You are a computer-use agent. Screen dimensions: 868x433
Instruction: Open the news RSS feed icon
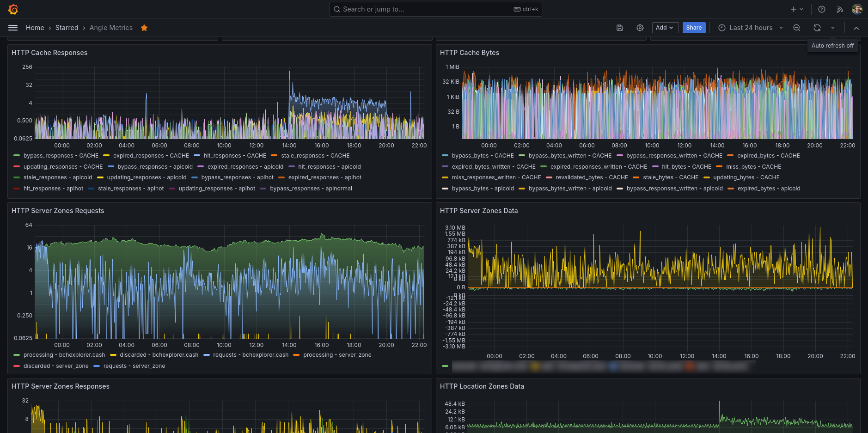pos(840,9)
